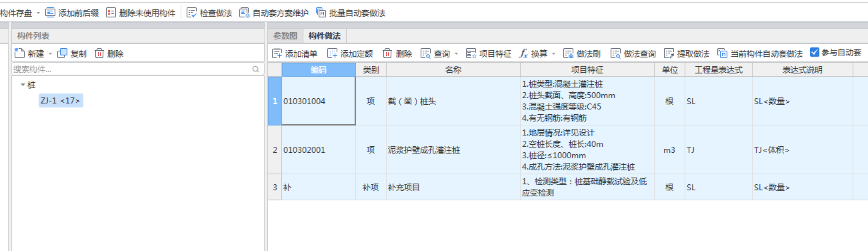
Task: Click the 根 unit cell in the 补充项目 row
Action: [x=669, y=188]
